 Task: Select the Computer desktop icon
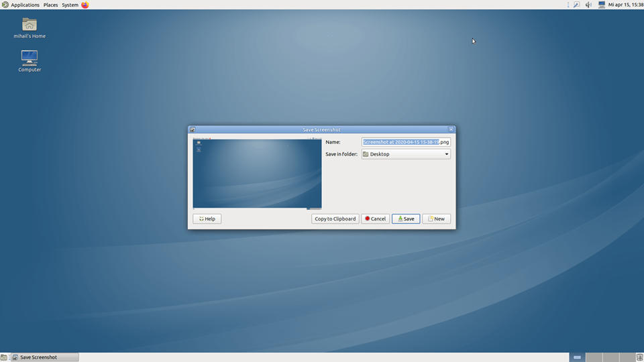(30, 58)
